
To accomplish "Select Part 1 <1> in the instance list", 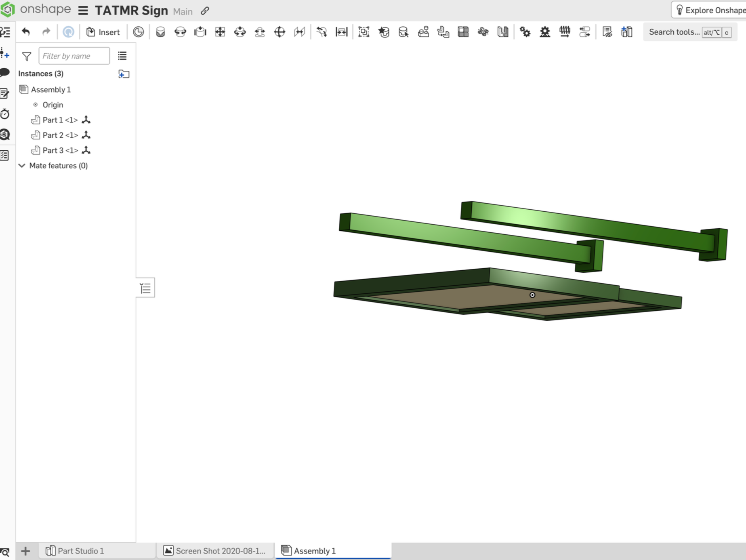I will pyautogui.click(x=60, y=120).
